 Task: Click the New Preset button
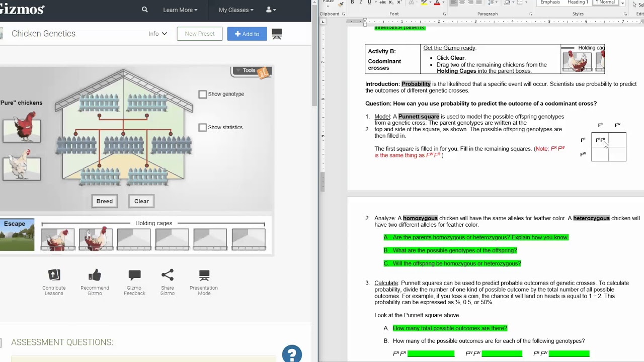pos(200,34)
